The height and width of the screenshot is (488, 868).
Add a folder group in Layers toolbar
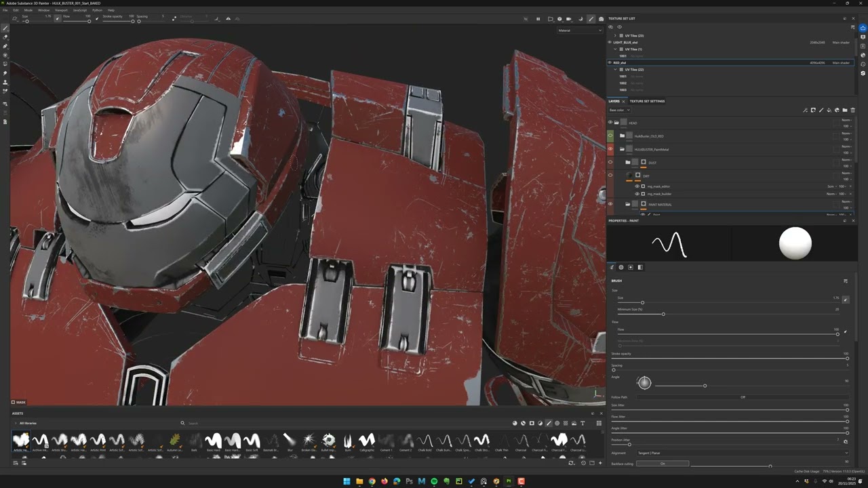[845, 110]
